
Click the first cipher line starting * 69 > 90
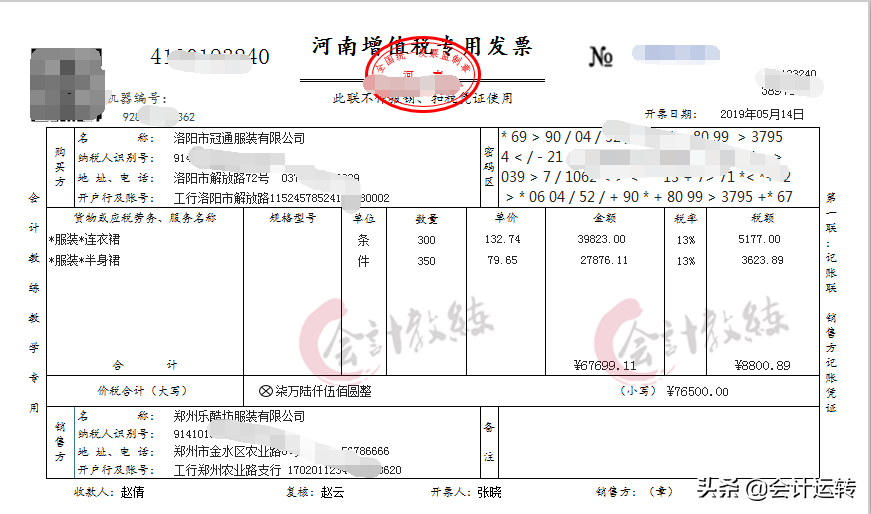[642, 137]
